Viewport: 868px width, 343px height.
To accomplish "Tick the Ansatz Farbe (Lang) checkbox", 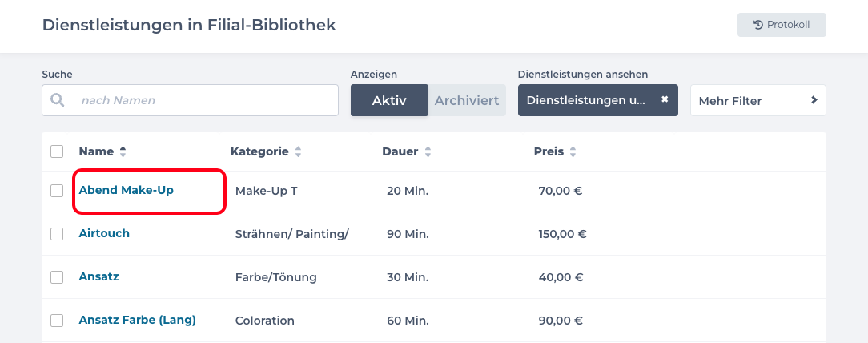I will pyautogui.click(x=57, y=321).
